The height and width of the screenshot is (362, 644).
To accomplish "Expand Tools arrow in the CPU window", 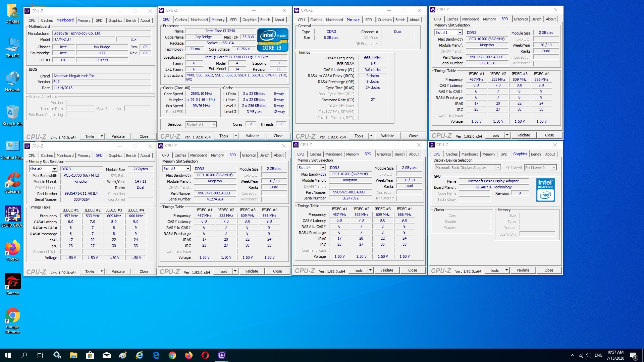I will coord(236,136).
